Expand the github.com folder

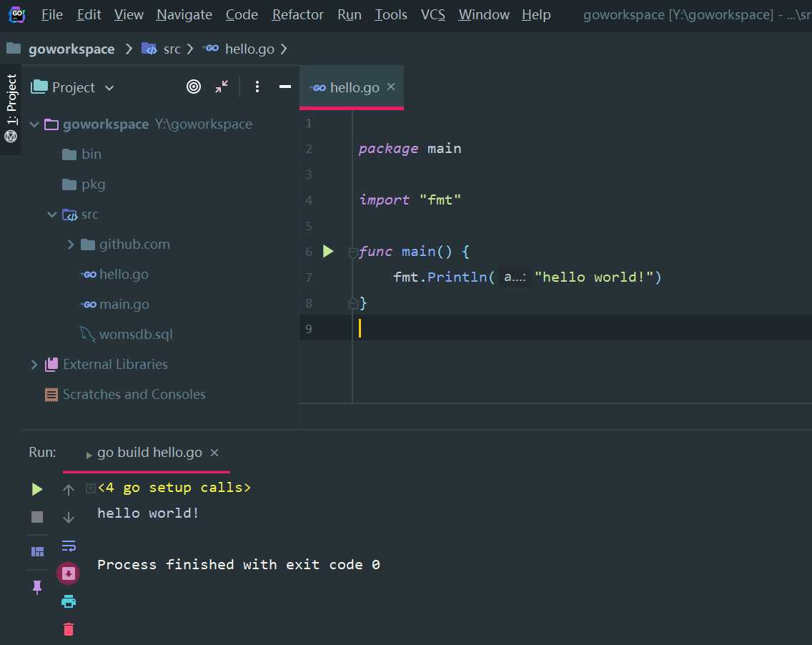71,244
